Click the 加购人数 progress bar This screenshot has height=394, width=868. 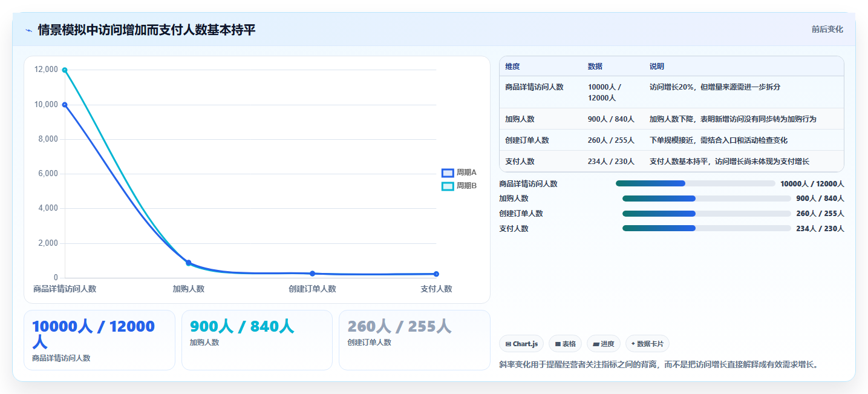tap(706, 199)
